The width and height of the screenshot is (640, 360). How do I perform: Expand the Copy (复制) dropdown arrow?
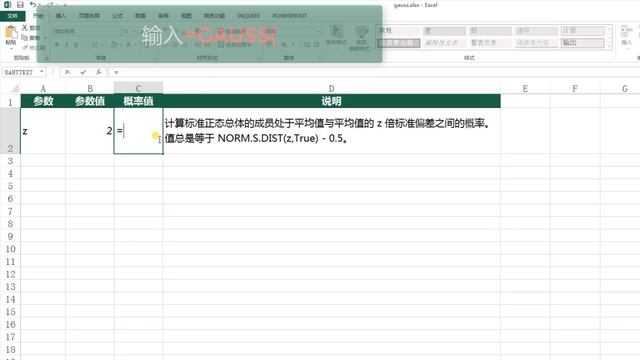click(45, 38)
